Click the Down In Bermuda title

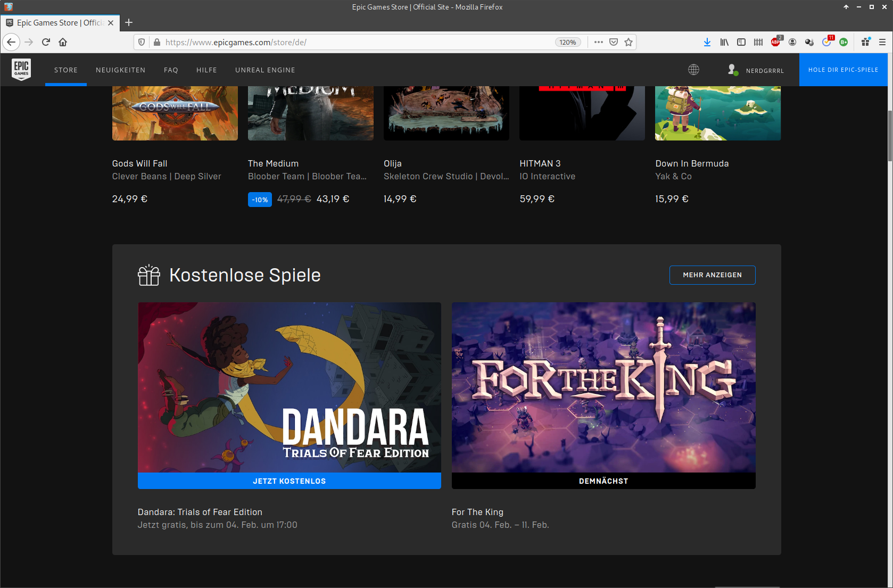tap(692, 163)
